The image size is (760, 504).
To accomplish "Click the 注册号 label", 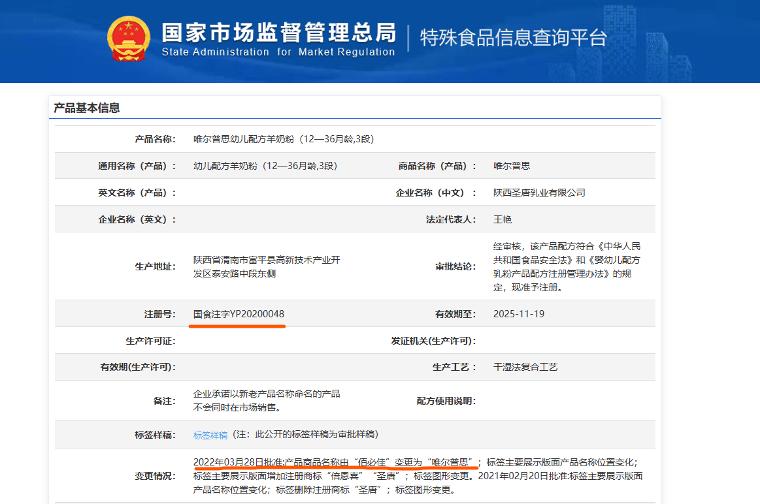I will (x=159, y=314).
